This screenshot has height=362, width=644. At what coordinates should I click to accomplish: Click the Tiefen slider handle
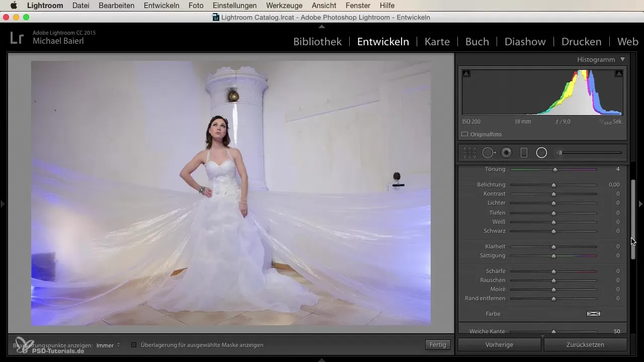tap(553, 213)
